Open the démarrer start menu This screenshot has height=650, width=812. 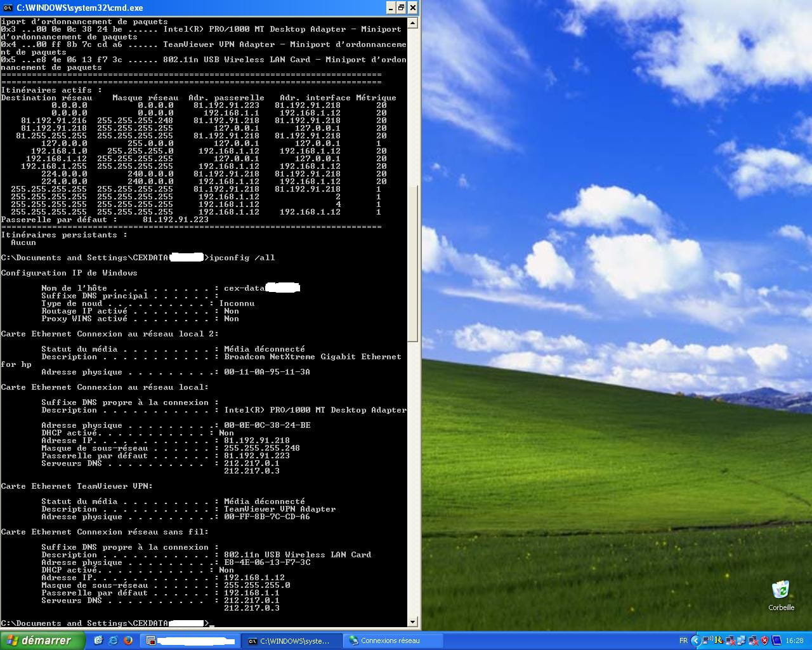click(x=42, y=640)
